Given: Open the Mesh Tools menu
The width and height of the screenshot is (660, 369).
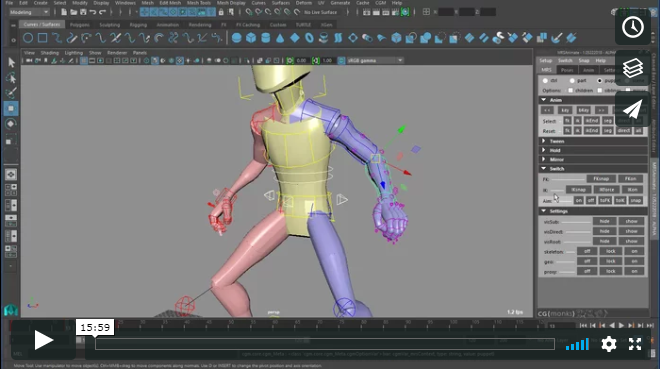Looking at the screenshot, I should [199, 3].
